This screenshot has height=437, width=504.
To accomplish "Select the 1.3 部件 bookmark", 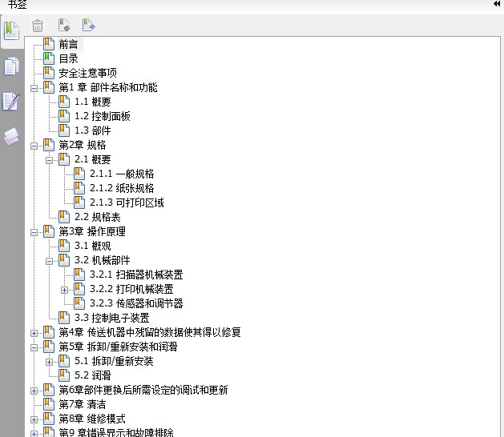I will [x=93, y=130].
